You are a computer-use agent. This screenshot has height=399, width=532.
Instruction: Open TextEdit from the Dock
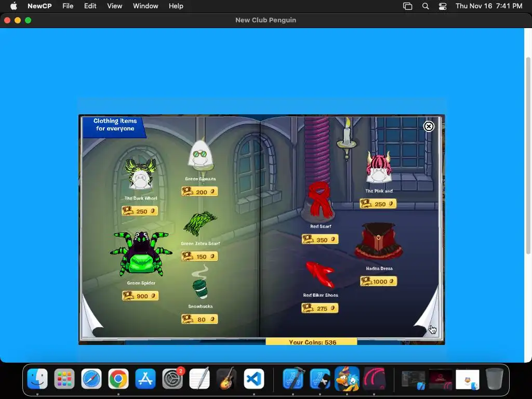pos(199,378)
